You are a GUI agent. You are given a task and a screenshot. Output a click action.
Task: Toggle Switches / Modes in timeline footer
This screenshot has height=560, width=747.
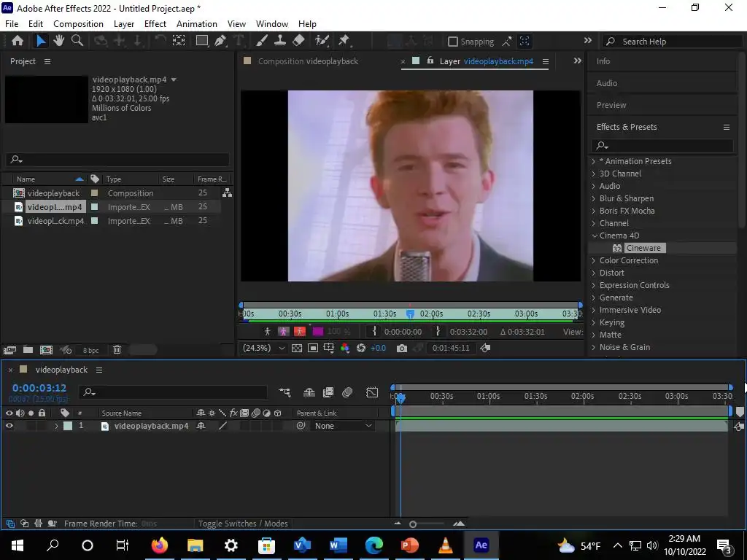(243, 524)
